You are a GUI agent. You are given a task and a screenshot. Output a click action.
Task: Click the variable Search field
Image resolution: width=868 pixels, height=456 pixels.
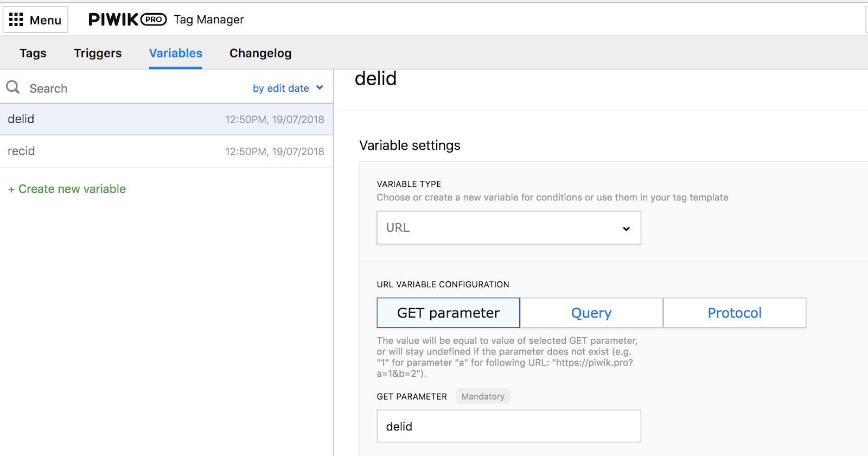[x=130, y=88]
